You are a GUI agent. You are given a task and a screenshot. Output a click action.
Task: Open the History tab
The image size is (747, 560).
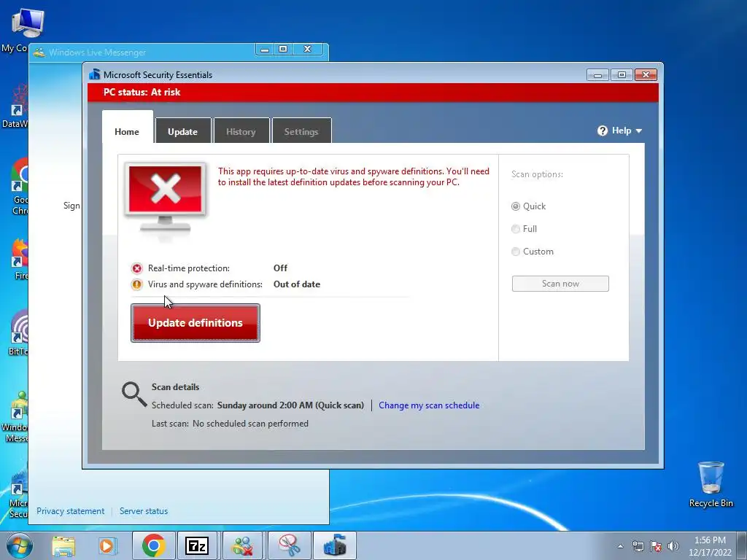point(241,131)
